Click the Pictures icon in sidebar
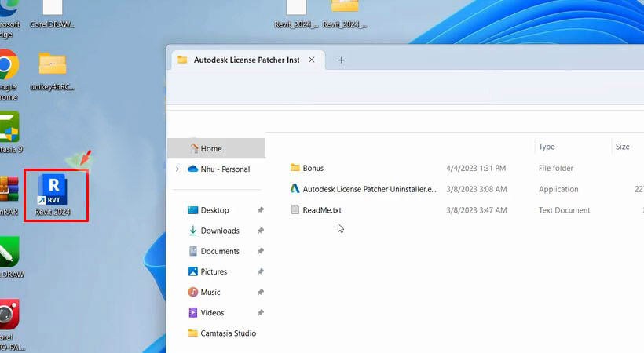Viewport: 644px width, 353px height. coord(192,271)
